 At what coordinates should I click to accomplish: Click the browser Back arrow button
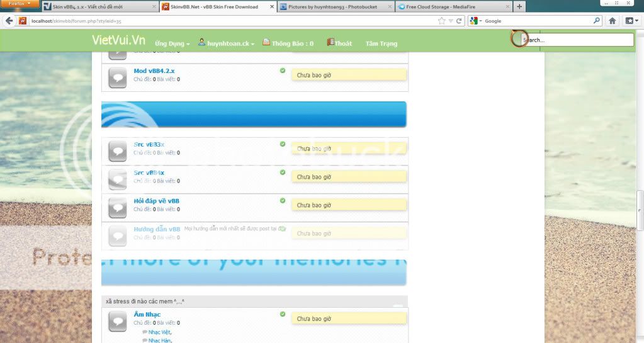pyautogui.click(x=9, y=21)
